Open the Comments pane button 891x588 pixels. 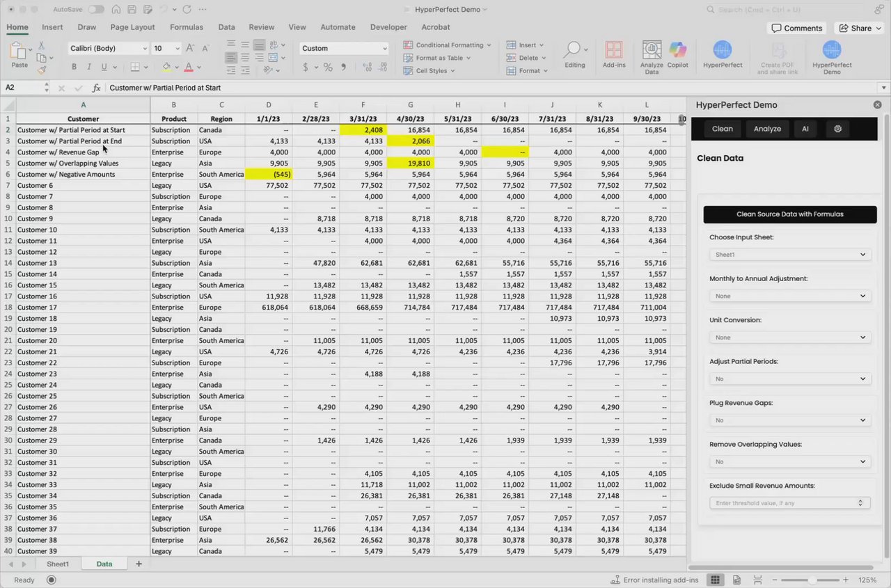click(796, 28)
